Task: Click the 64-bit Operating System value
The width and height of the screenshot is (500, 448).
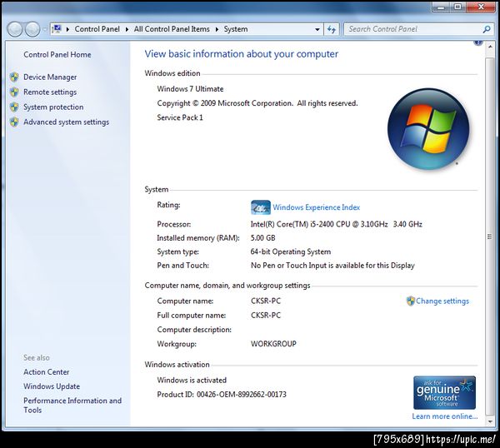Action: point(291,251)
